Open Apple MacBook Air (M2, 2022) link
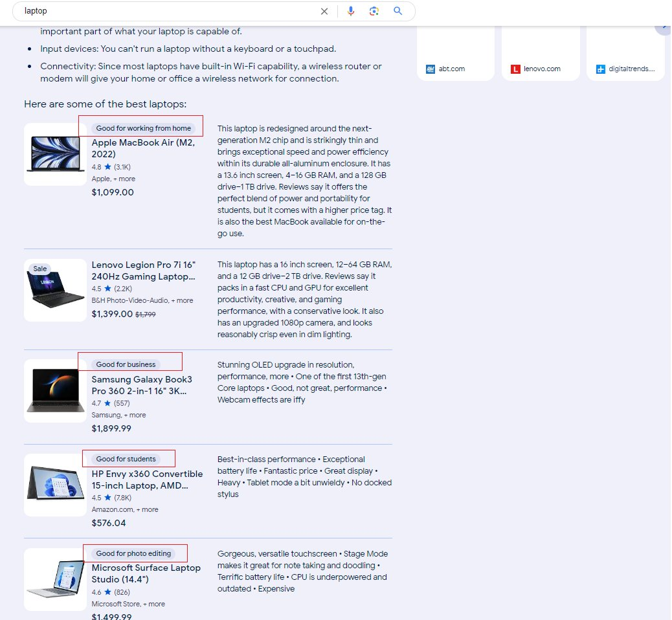Viewport: 672px width, 620px height. tap(142, 148)
